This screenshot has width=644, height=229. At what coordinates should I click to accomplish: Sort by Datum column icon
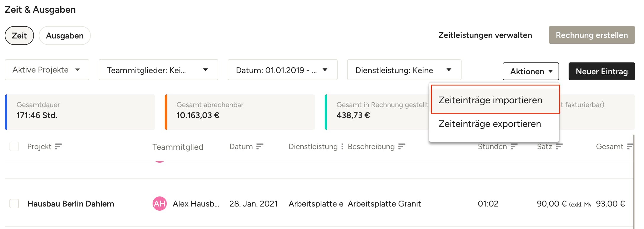coord(260,146)
